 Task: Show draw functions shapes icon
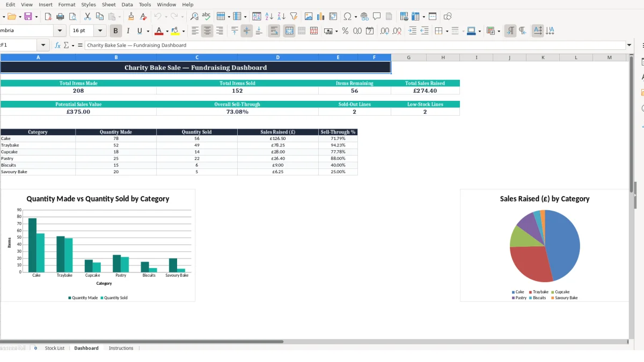point(448,17)
